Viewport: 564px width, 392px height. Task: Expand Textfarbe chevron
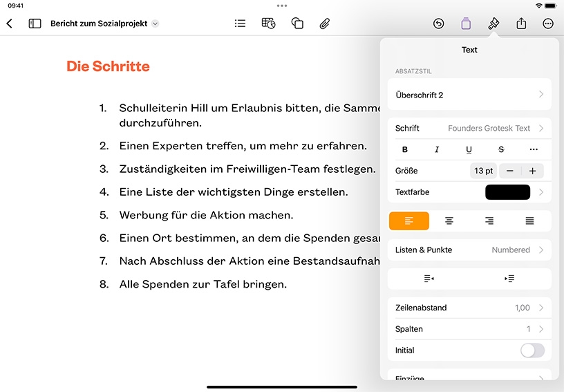click(541, 192)
